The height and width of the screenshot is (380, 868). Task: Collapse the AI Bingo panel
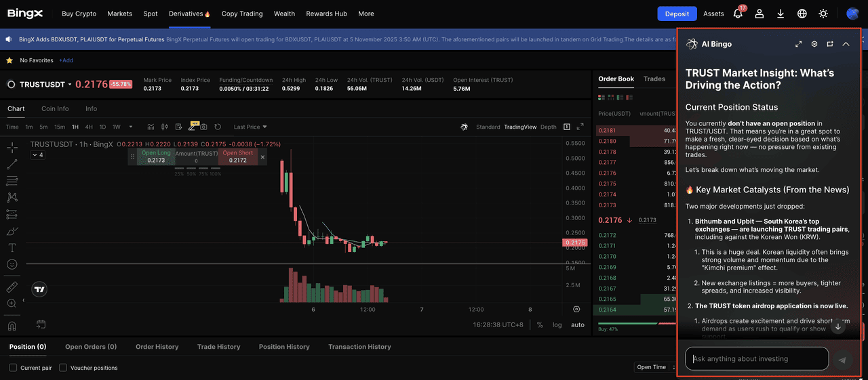click(x=846, y=44)
